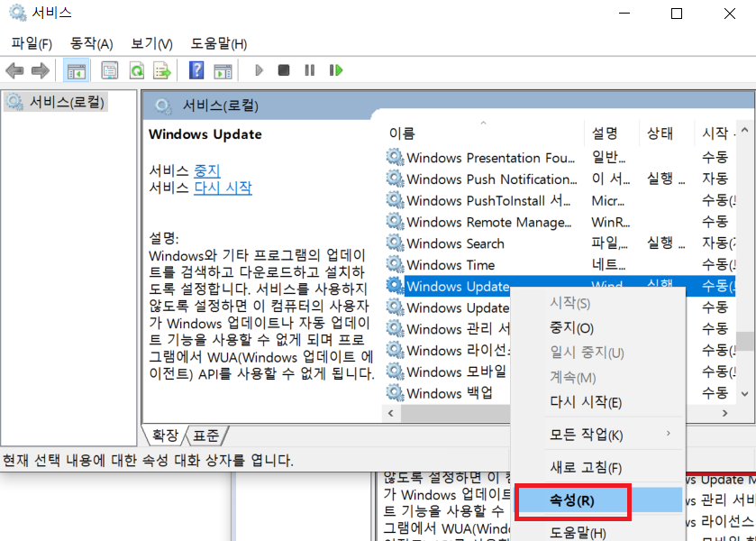The image size is (756, 541).
Task: Click the Refresh toolbar icon
Action: pos(137,70)
